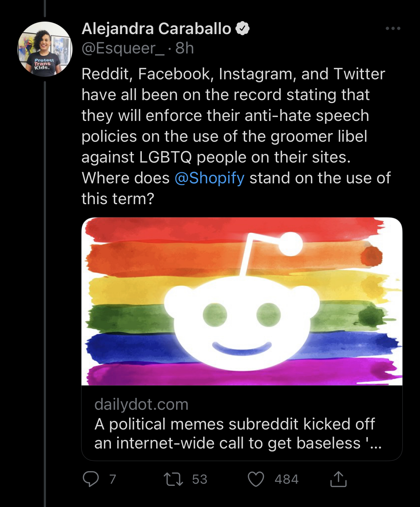Viewport: 420px width, 507px height.
Task: Open the share sheet via share icon
Action: tap(338, 479)
